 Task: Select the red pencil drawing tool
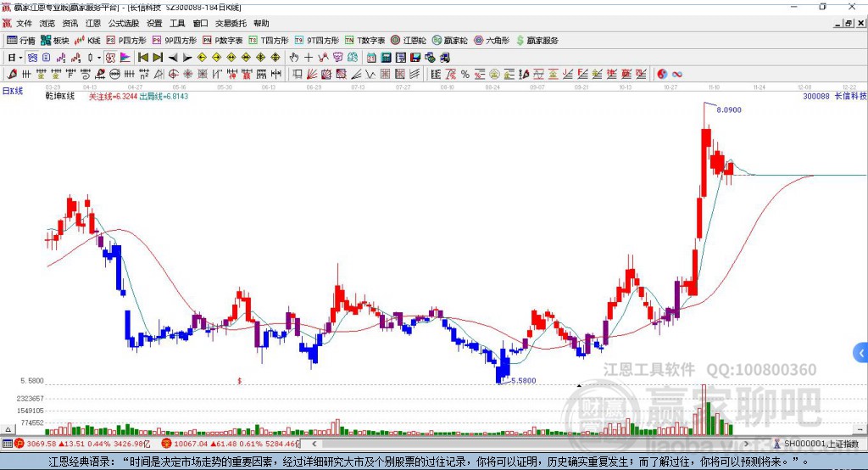point(12,74)
